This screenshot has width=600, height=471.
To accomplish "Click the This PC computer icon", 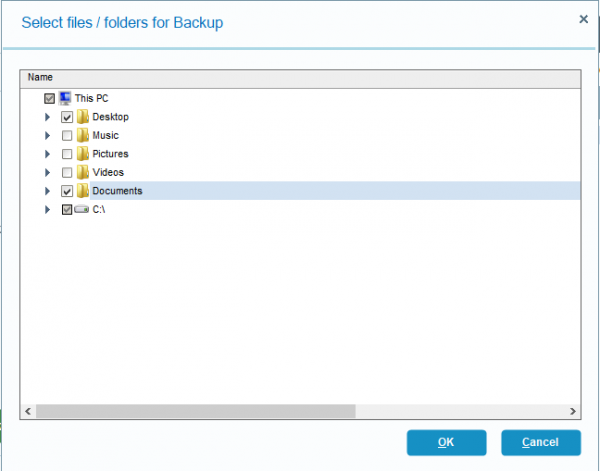I will tap(65, 98).
